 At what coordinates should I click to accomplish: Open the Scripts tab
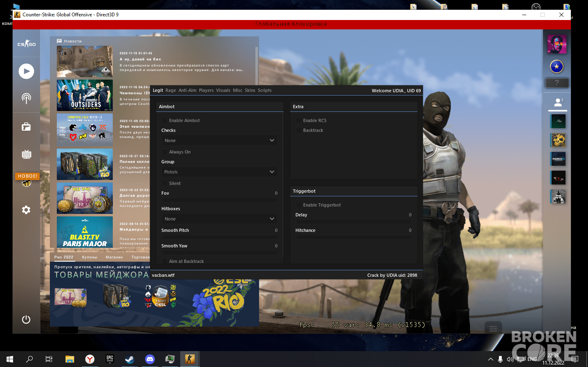[x=265, y=91]
